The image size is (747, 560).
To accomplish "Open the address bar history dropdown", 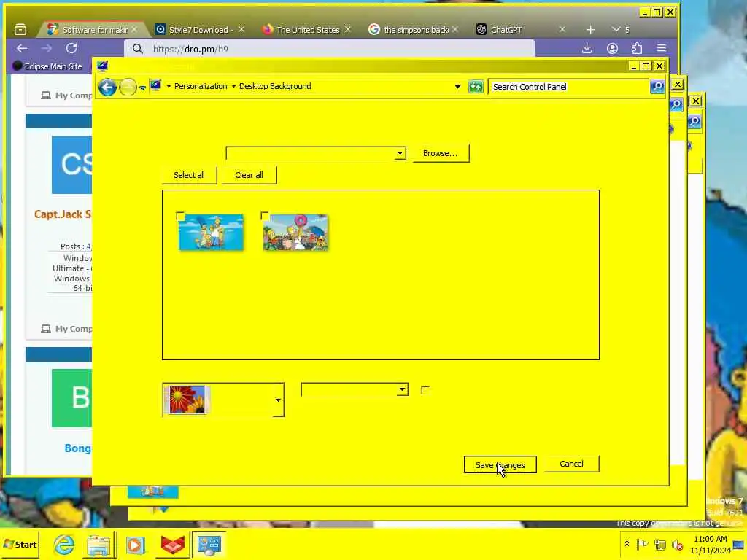I will pos(457,87).
